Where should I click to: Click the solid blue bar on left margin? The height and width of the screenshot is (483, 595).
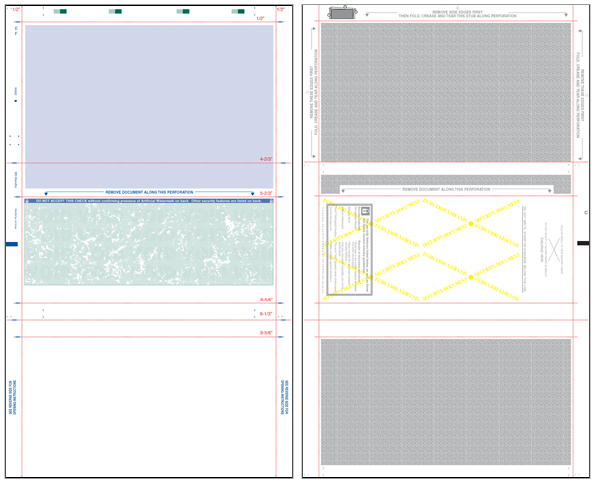tap(12, 244)
